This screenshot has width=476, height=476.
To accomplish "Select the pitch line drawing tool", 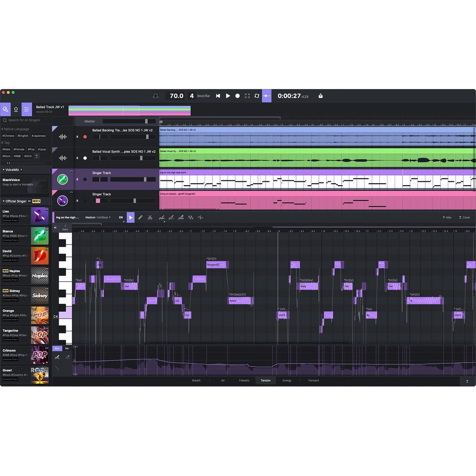I will tap(162, 218).
